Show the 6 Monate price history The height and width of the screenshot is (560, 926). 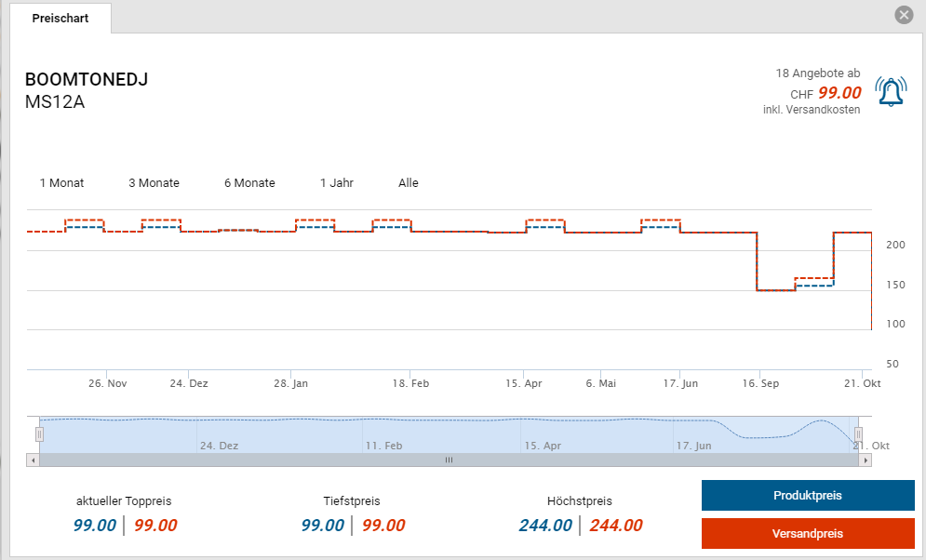(x=249, y=183)
